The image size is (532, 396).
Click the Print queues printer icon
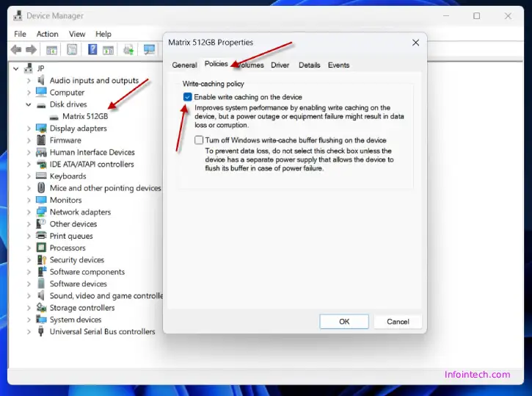pyautogui.click(x=41, y=235)
